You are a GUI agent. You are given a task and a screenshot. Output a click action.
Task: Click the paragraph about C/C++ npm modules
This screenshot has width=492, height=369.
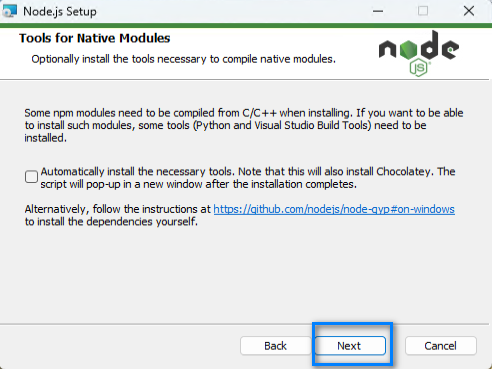click(244, 125)
